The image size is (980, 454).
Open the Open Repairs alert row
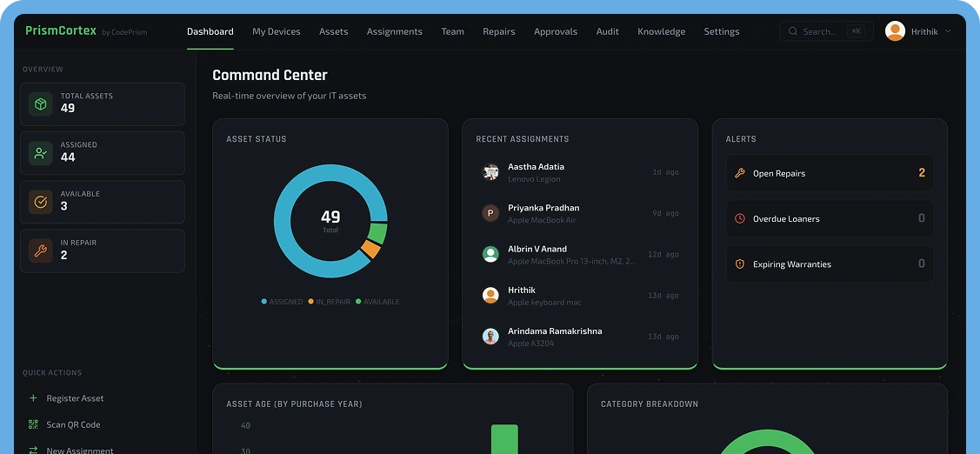click(x=830, y=173)
